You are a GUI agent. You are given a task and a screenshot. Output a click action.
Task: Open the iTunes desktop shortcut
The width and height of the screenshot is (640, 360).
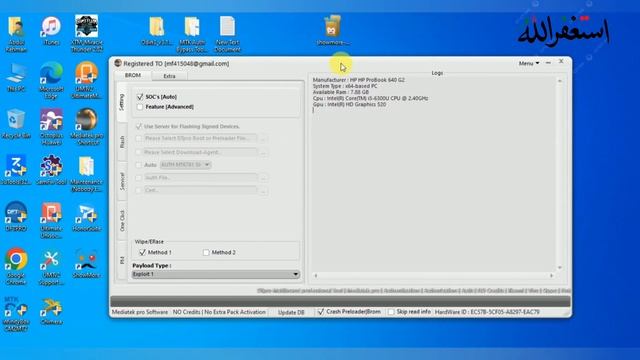point(51,31)
